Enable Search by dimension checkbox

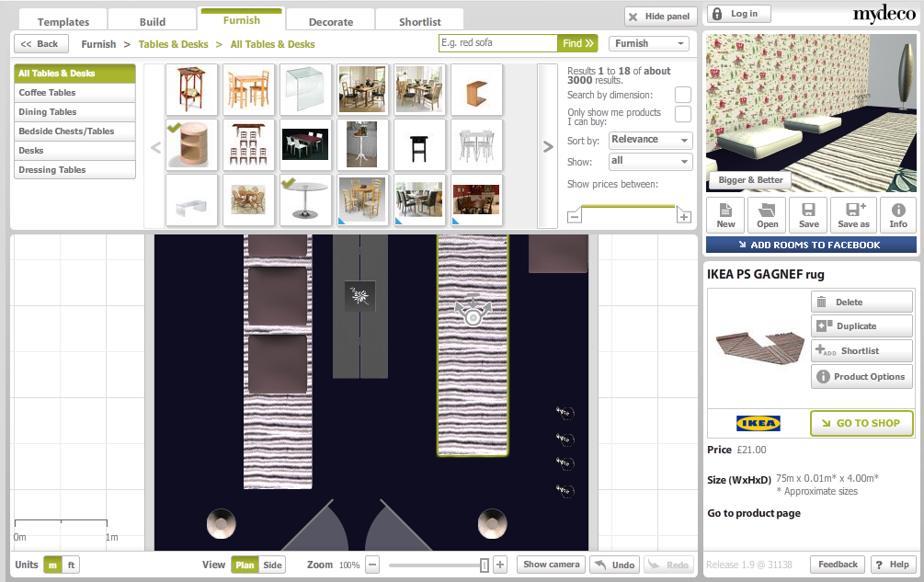tap(682, 95)
